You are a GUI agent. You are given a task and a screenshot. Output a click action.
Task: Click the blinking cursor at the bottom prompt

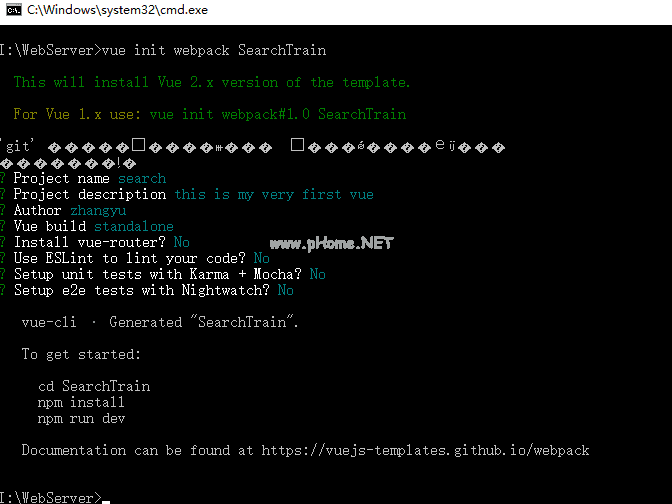click(x=106, y=501)
